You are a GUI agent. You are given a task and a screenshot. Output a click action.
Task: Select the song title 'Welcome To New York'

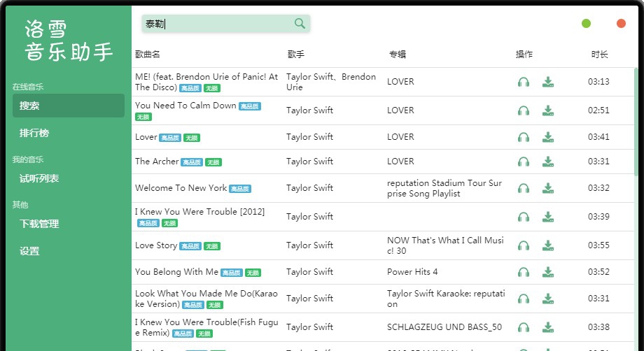[x=181, y=188]
